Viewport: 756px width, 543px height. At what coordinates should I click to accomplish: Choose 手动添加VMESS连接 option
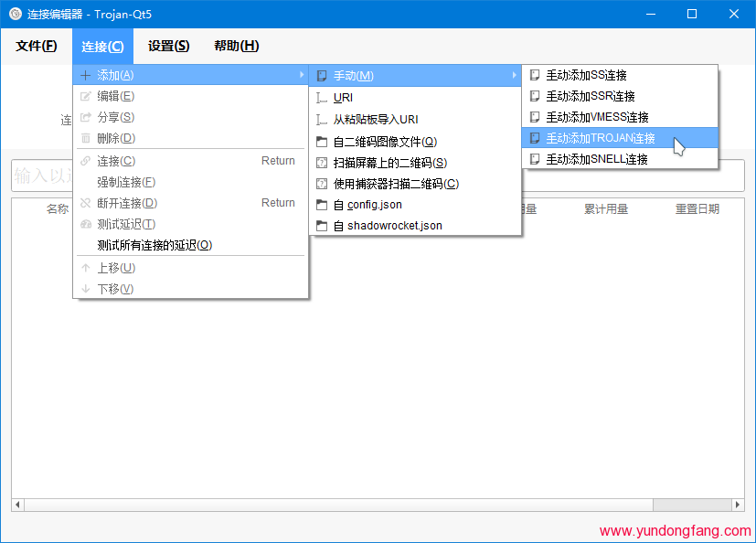620,117
